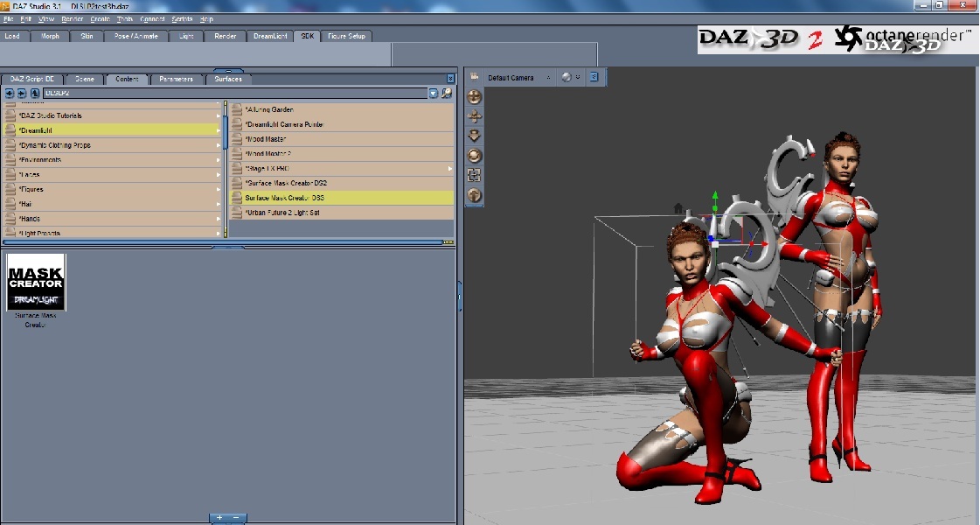980x525 pixels.
Task: Click the top panel divider collapse handle
Action: 229,70
